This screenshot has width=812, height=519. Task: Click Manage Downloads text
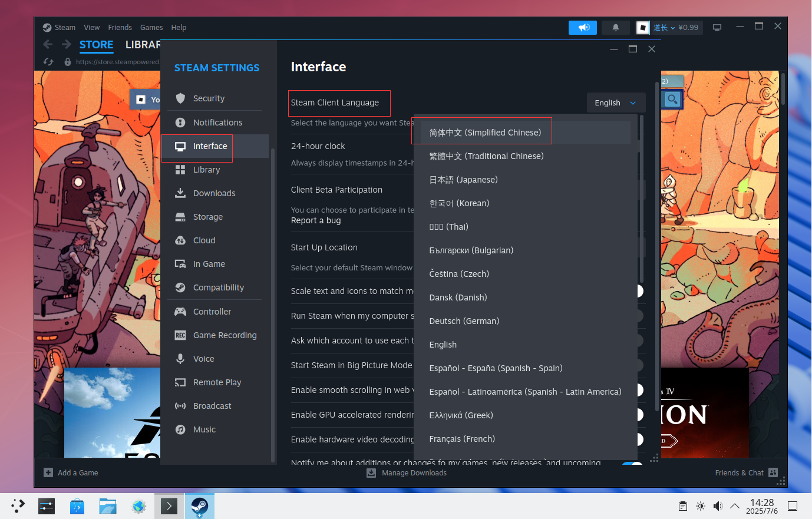click(x=414, y=472)
